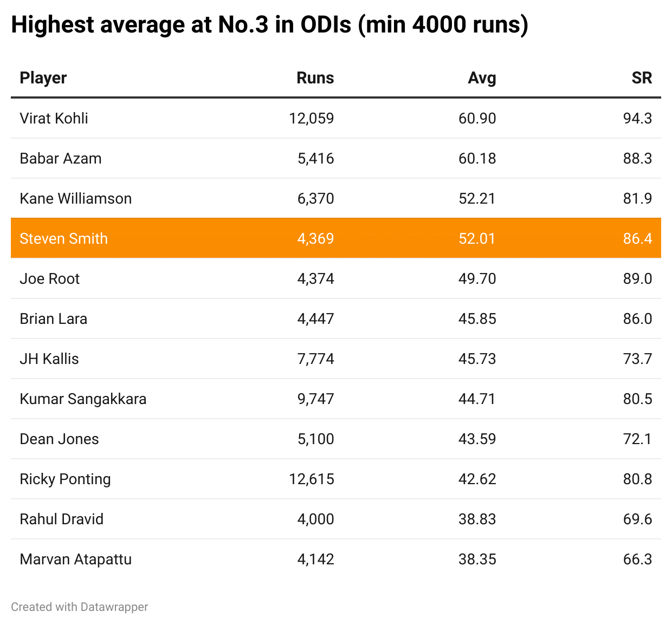Select the Joe Root player cell
Viewport: 672px width, 625px height.
pos(50,278)
